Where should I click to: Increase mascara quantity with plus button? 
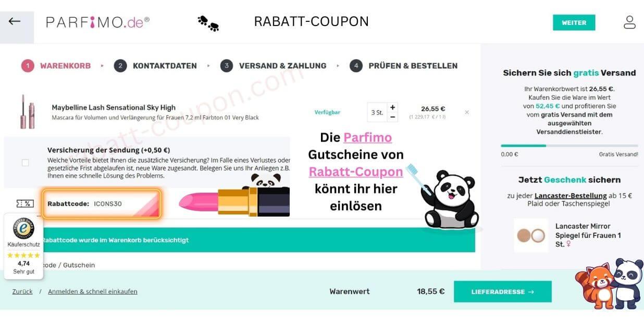pyautogui.click(x=392, y=107)
